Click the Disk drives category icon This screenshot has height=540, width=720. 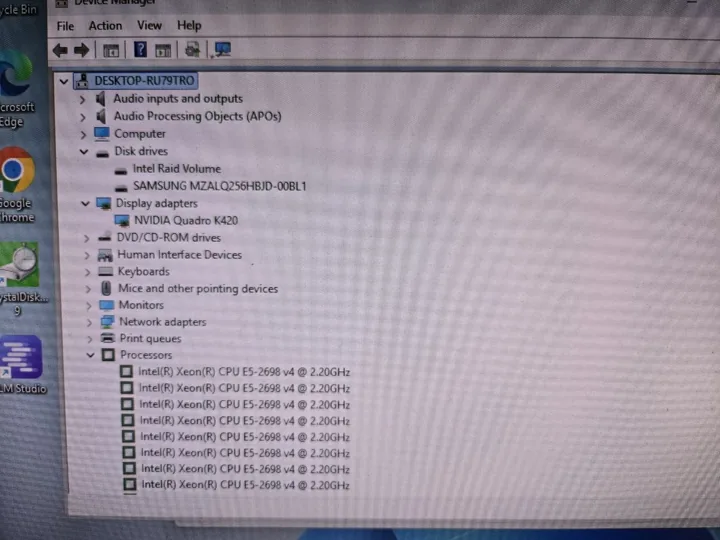click(x=103, y=153)
